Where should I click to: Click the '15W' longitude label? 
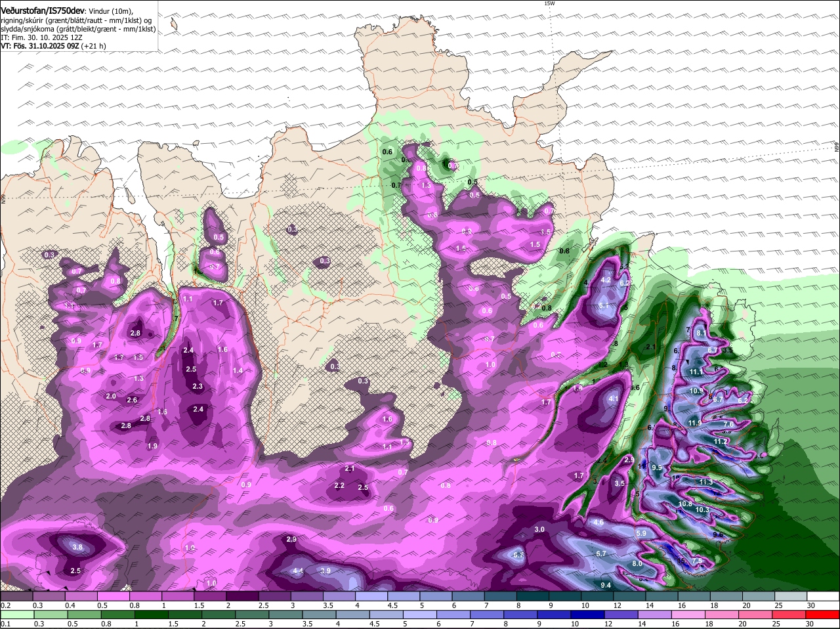pos(549,3)
